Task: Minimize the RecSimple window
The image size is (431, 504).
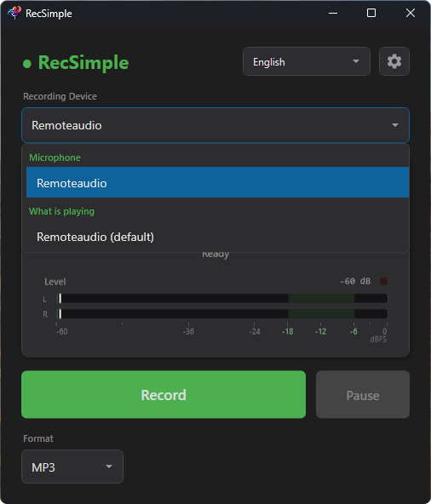Action: 333,13
